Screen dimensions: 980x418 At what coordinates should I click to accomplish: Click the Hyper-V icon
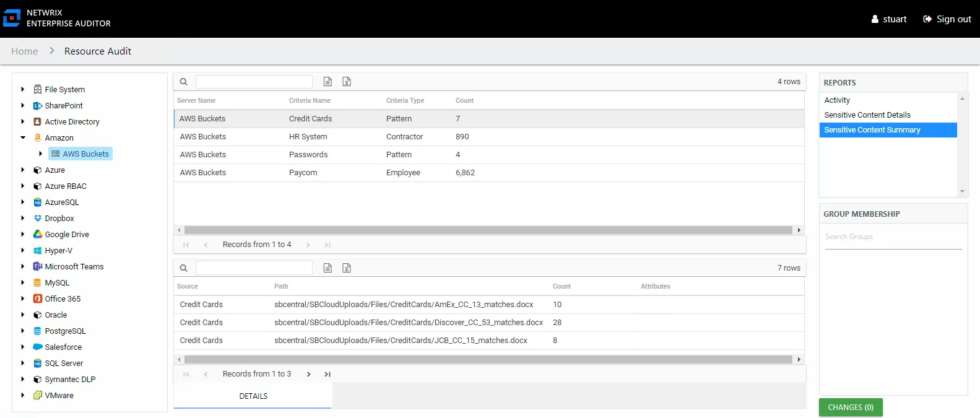click(38, 250)
